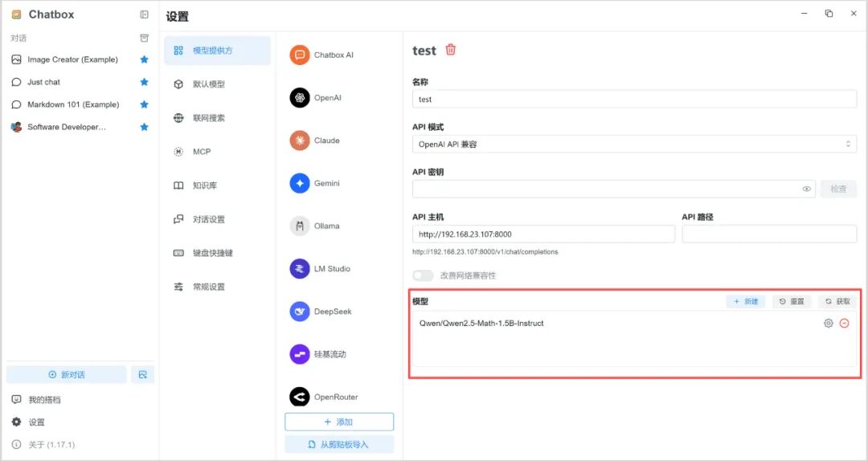Click the 名称 field containing test
Image resolution: width=868 pixels, height=461 pixels.
point(634,99)
